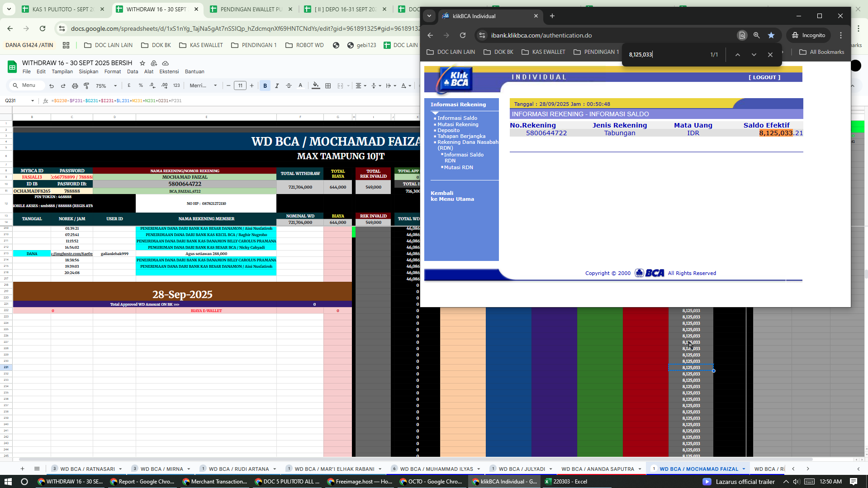Viewport: 868px width, 488px height.
Task: Open the font family dropdown Merri...
Action: point(203,85)
